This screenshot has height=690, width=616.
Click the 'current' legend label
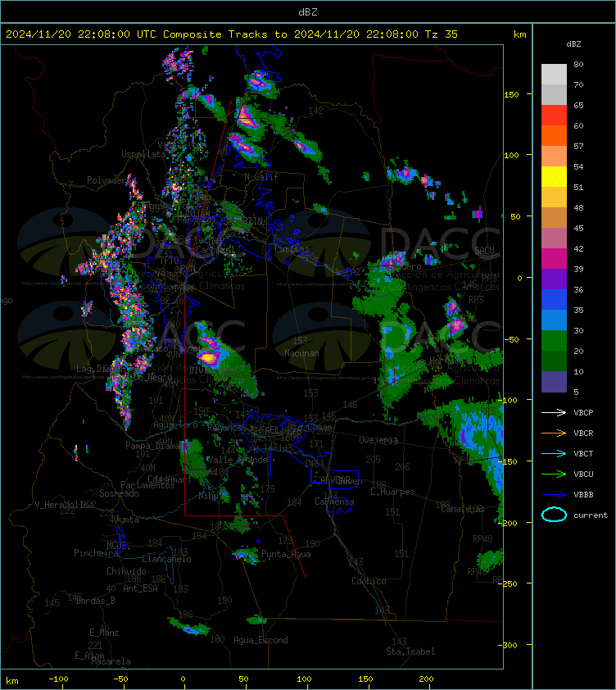[591, 515]
